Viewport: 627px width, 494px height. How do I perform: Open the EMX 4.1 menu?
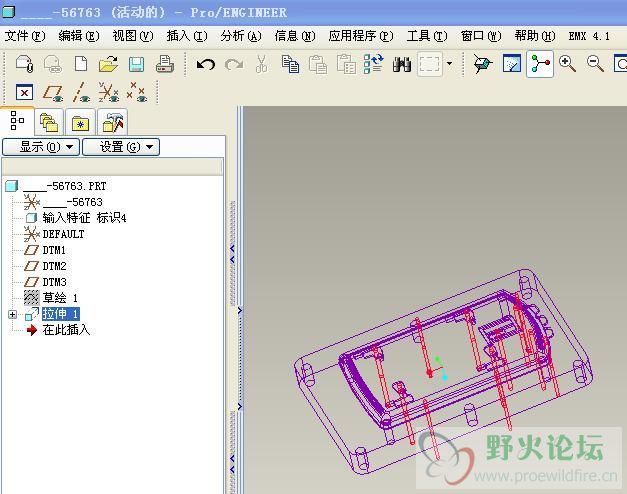click(x=589, y=36)
